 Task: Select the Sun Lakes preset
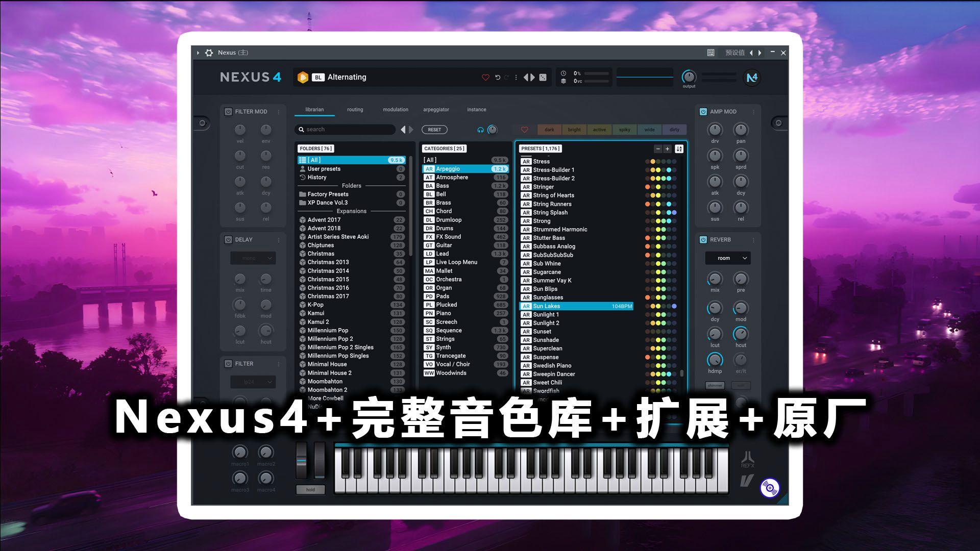point(576,306)
